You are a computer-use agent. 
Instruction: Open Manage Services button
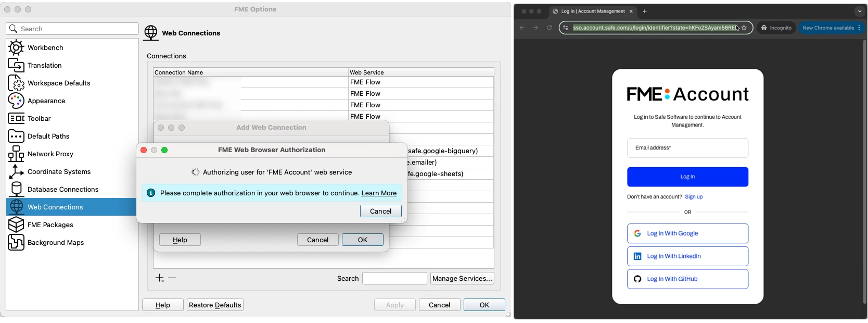coord(462,278)
